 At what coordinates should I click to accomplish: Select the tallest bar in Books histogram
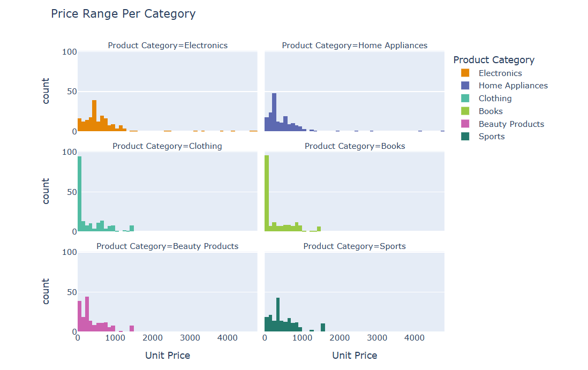pos(267,194)
